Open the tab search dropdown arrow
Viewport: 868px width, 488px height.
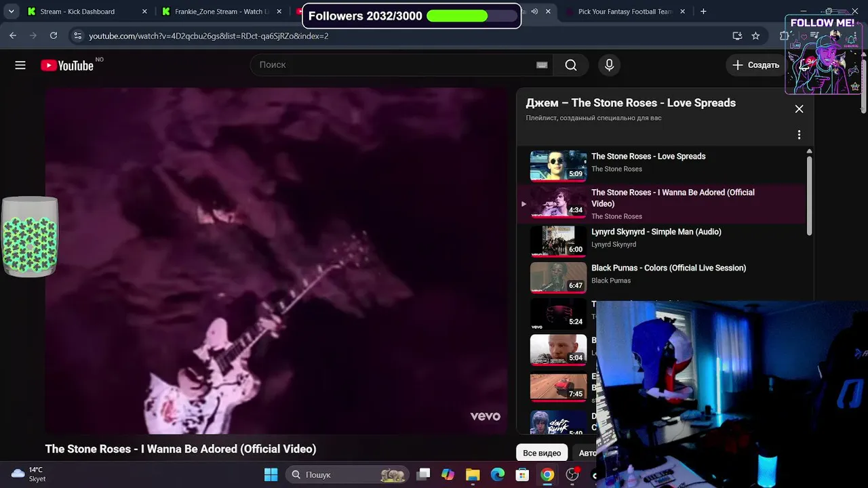(x=11, y=12)
